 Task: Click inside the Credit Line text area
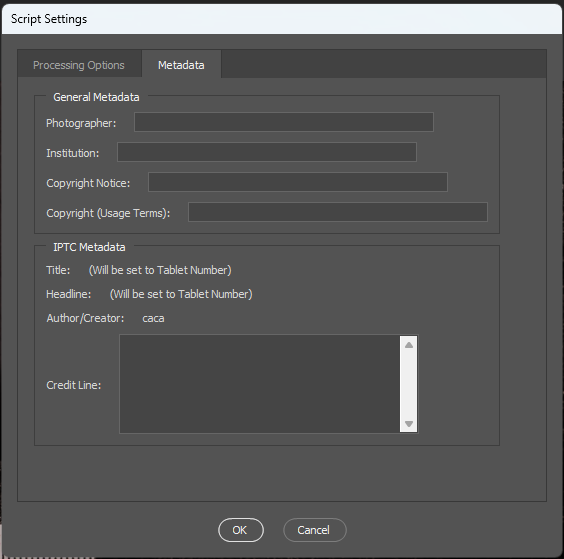click(260, 384)
